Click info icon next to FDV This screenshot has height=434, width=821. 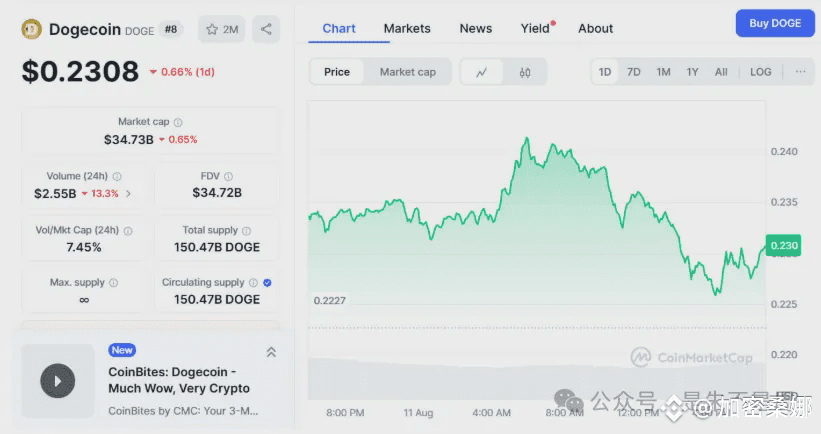click(x=228, y=176)
